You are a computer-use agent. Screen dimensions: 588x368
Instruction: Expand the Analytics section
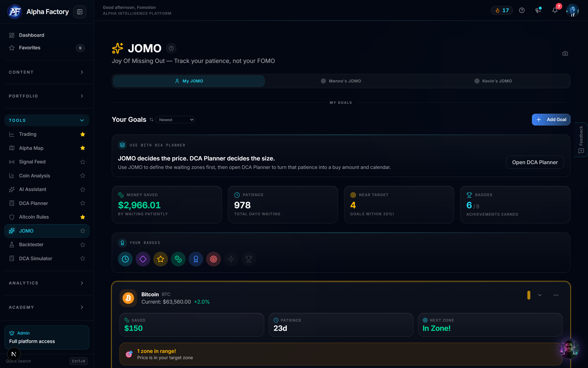(x=47, y=283)
